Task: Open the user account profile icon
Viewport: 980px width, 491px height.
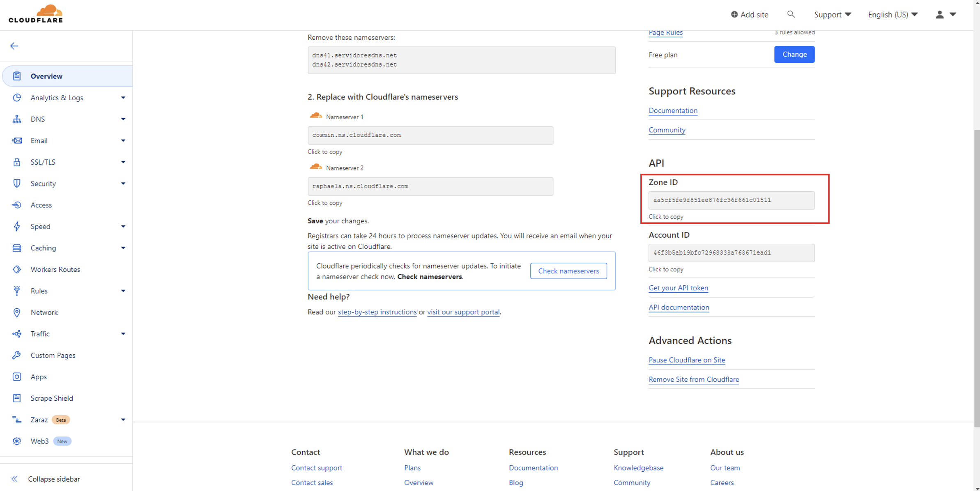Action: tap(940, 14)
